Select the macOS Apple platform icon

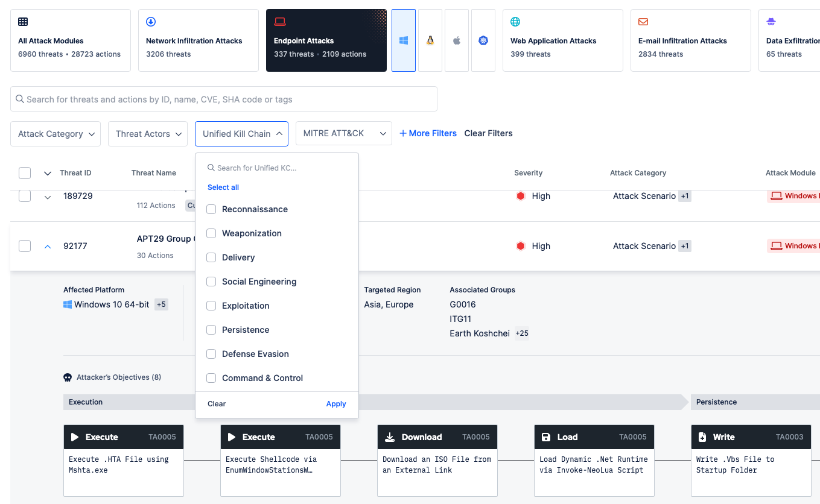click(x=457, y=40)
